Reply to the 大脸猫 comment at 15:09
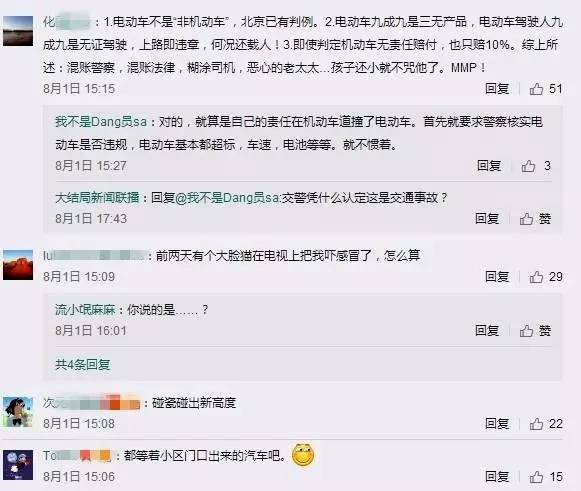The width and height of the screenshot is (581, 491). (497, 277)
